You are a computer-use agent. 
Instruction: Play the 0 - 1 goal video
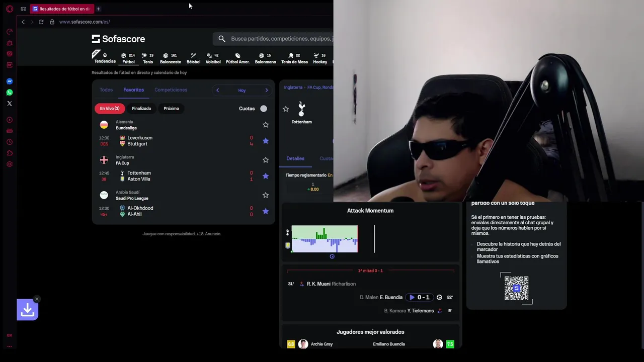419,297
